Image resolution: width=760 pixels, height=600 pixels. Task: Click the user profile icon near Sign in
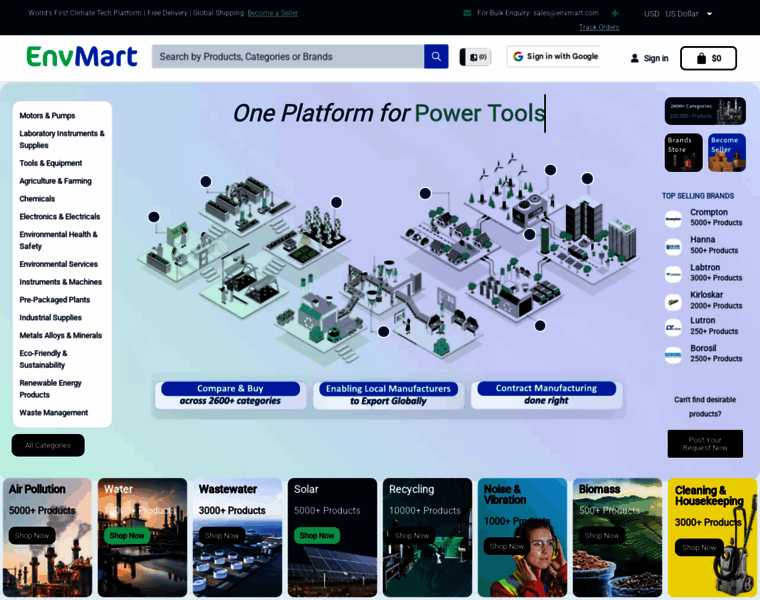point(634,58)
